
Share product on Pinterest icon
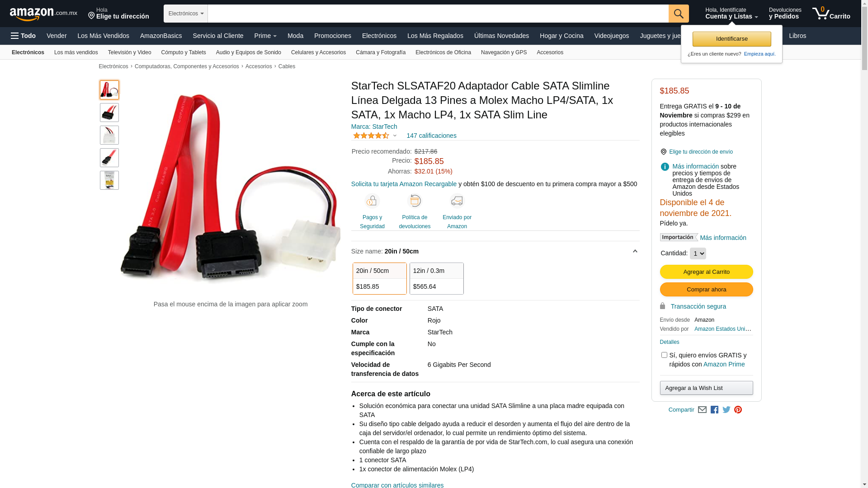pos(738,410)
